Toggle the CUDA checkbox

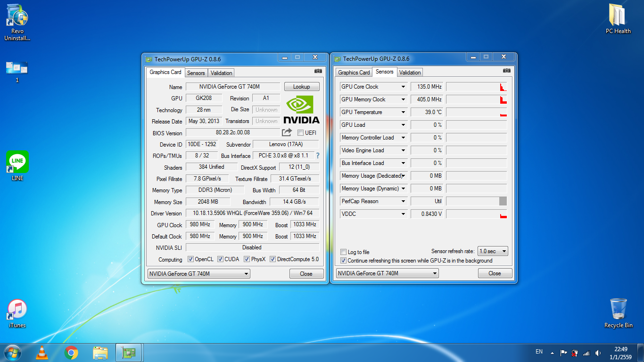point(220,259)
